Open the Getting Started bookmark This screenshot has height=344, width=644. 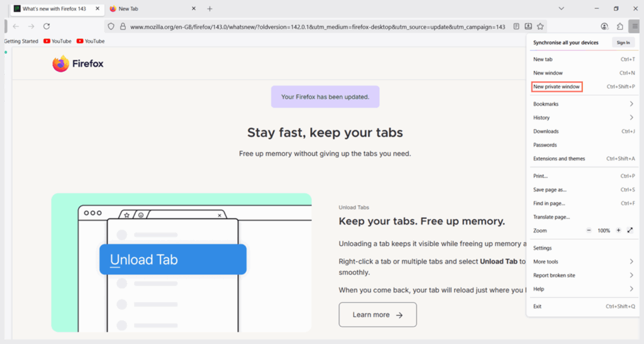tap(21, 41)
